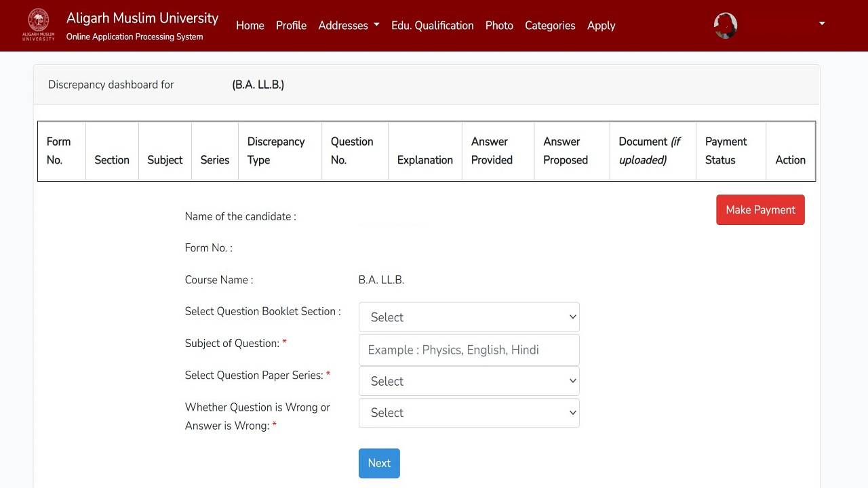Click the Aligarh Muslim University logo
868x488 pixels.
pos(39,24)
